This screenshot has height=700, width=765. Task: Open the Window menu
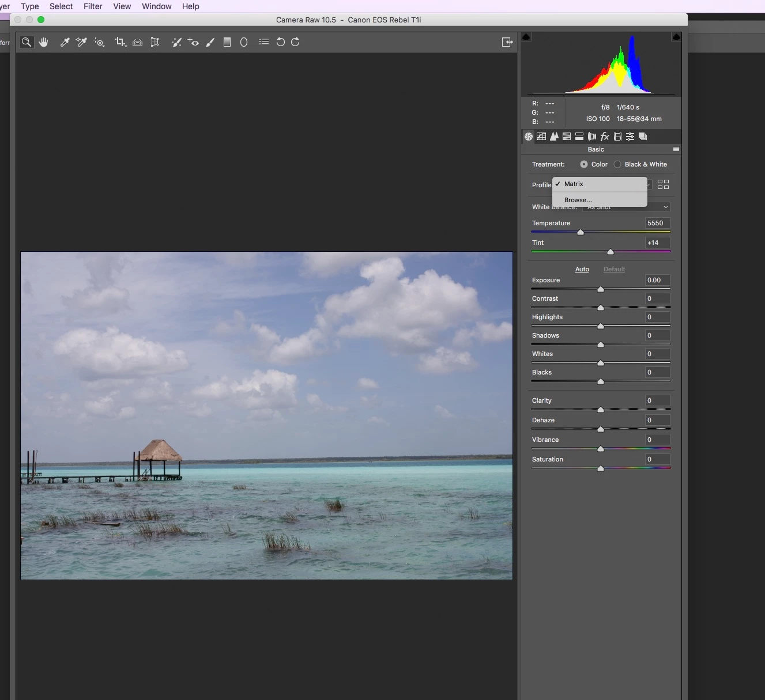pos(157,6)
